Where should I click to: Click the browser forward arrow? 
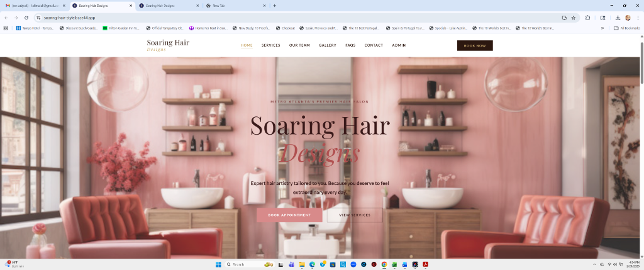tap(16, 18)
